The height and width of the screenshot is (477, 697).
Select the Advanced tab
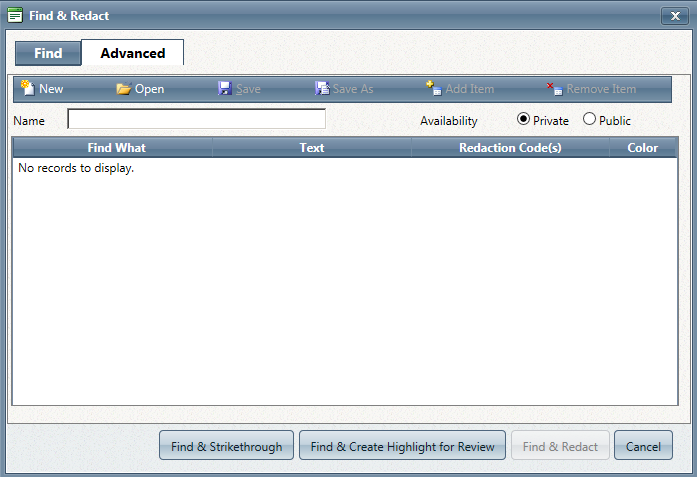click(x=132, y=53)
